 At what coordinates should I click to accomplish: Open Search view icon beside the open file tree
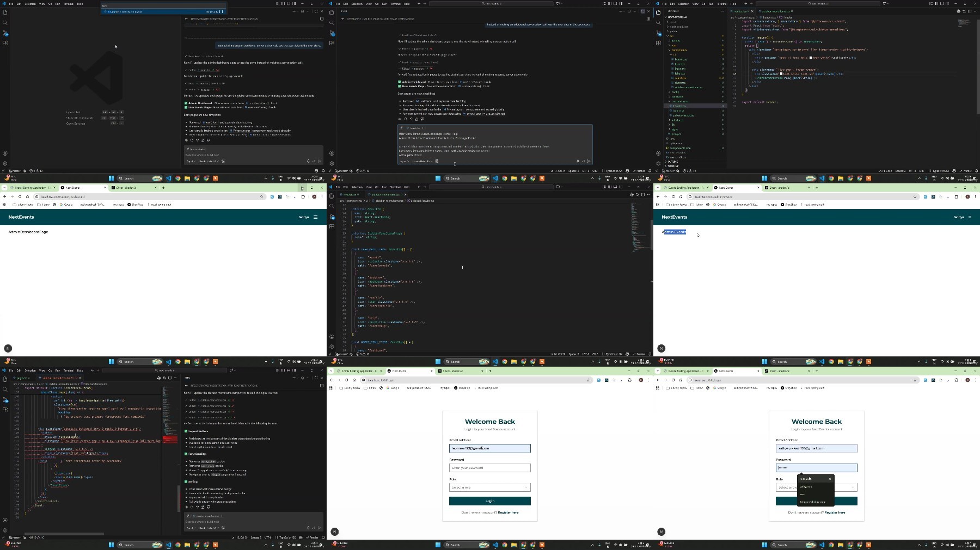coord(658,23)
